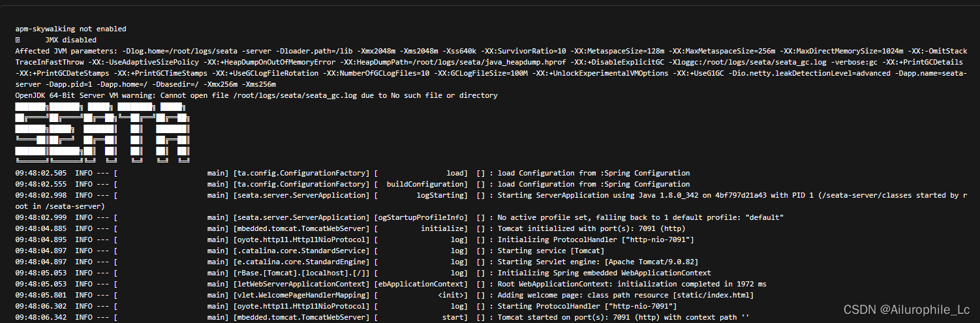Click the 'Starting service [Tomcat]' message

point(551,251)
